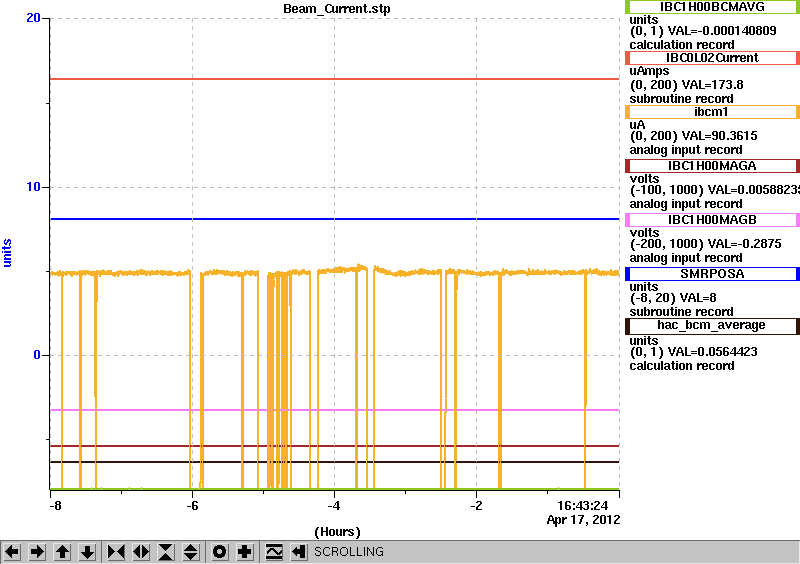The height and width of the screenshot is (564, 800).
Task: Click the red IBC0L02Current trace line
Action: tap(334, 79)
